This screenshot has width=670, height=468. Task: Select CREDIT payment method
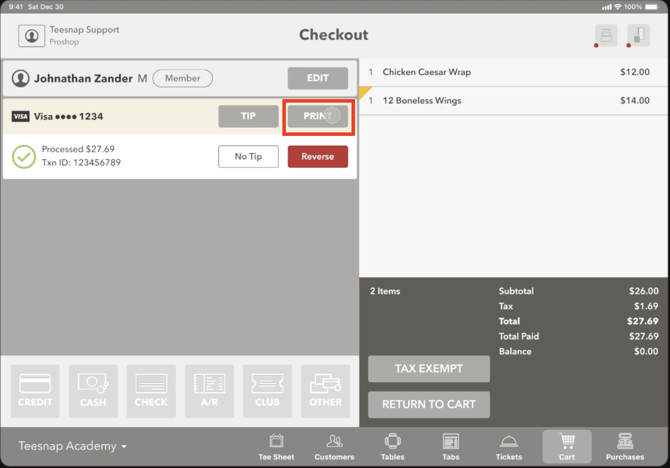point(35,391)
